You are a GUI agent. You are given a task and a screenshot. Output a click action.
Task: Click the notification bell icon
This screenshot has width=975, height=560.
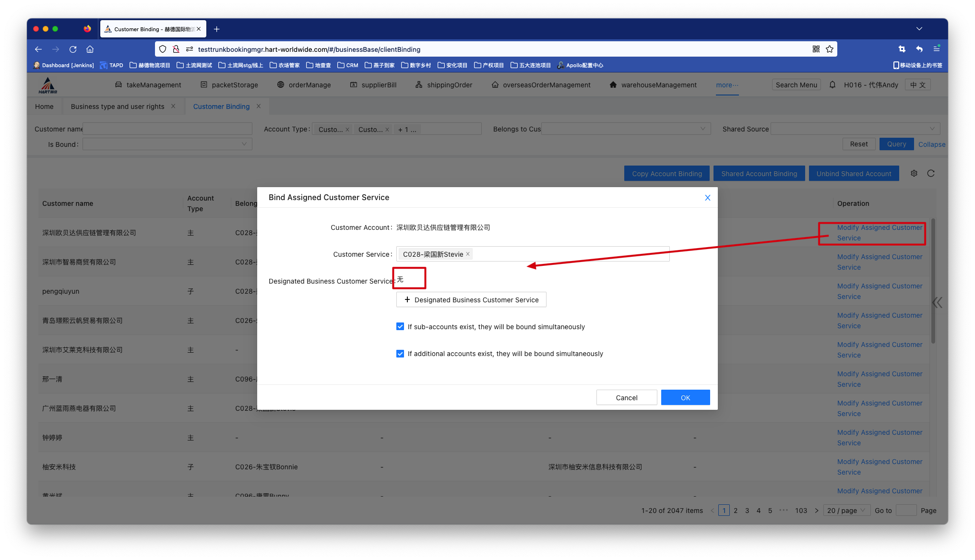coord(832,85)
